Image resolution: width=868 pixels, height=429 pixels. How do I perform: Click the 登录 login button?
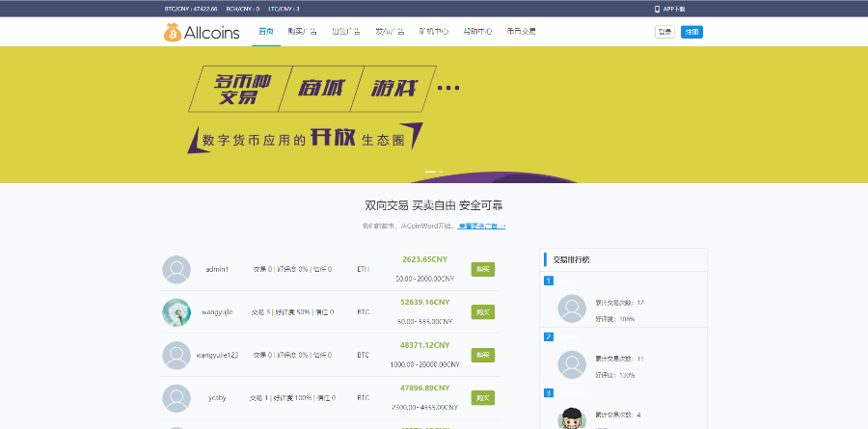pos(665,32)
